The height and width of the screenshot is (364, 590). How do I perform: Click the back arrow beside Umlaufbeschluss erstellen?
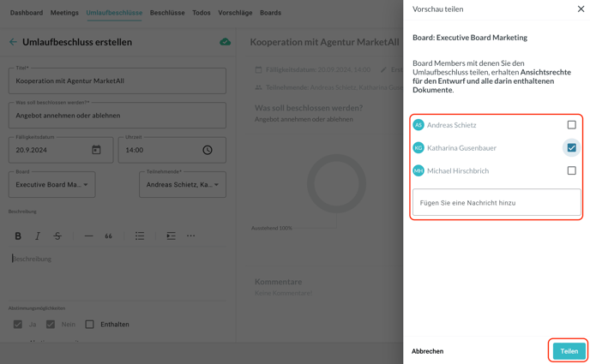coord(13,42)
